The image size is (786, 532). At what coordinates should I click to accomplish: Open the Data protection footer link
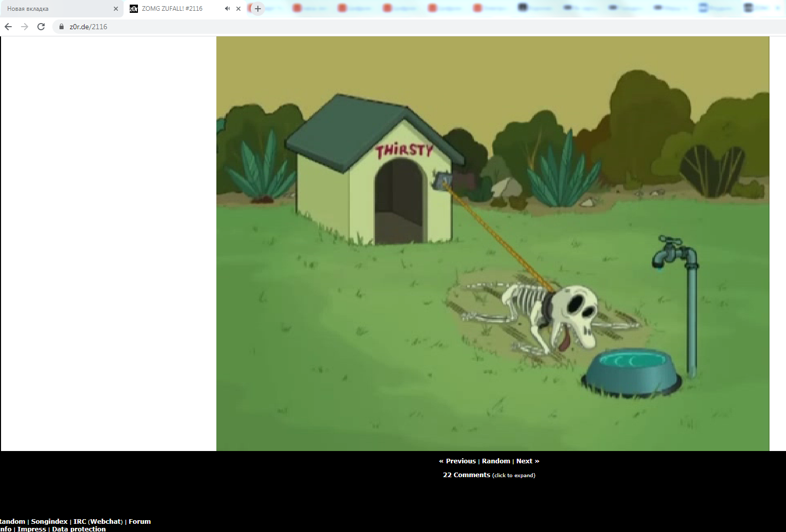79,529
